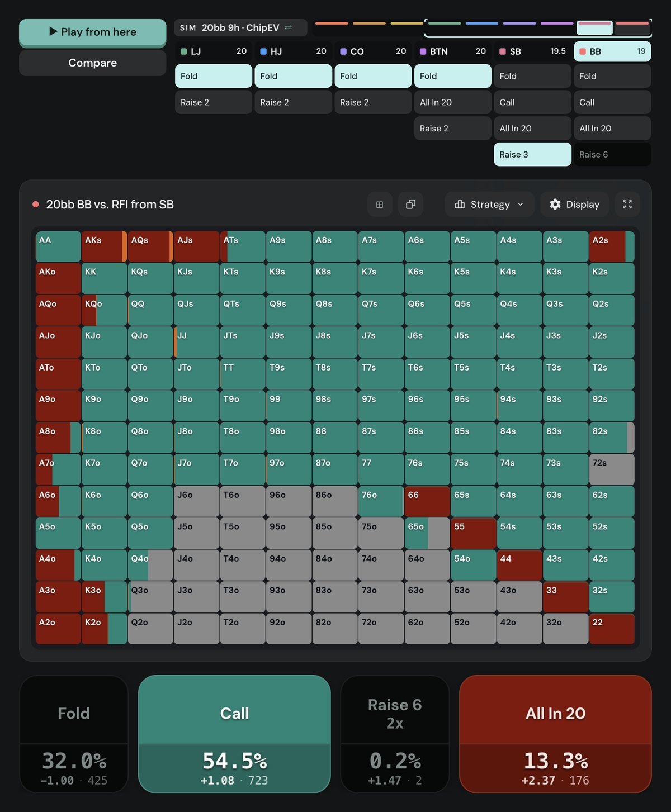Select the 72s hand cell
This screenshot has height=812, width=671.
click(612, 469)
